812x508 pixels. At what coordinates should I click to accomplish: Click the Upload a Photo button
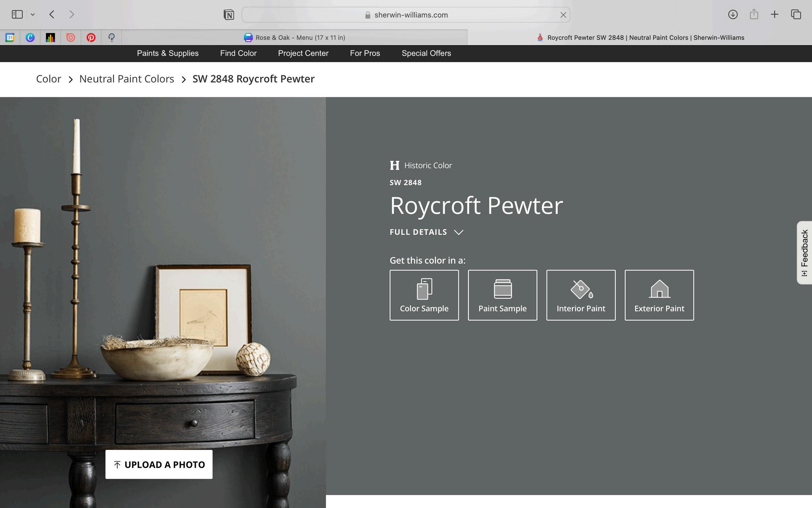(159, 464)
